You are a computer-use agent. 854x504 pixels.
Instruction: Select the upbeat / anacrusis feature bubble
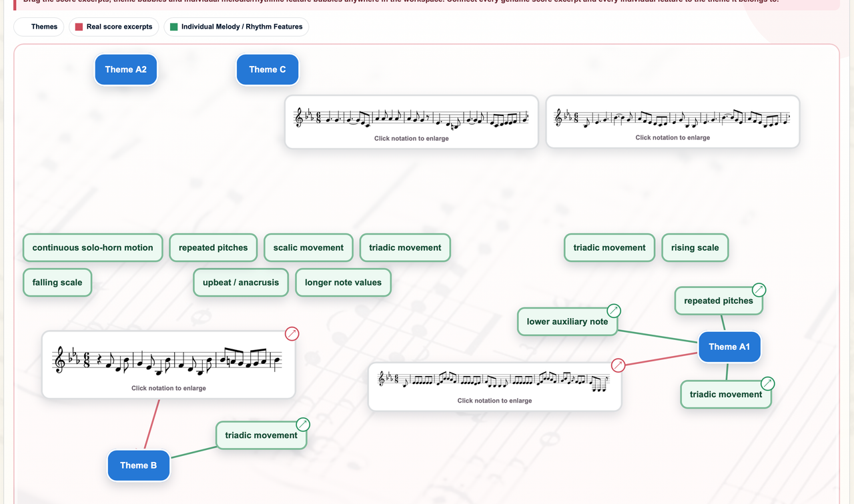coord(241,282)
